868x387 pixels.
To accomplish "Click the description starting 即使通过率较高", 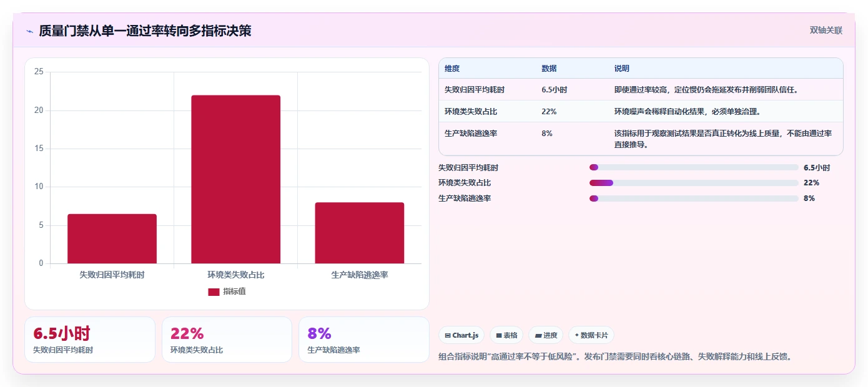I will point(706,90).
